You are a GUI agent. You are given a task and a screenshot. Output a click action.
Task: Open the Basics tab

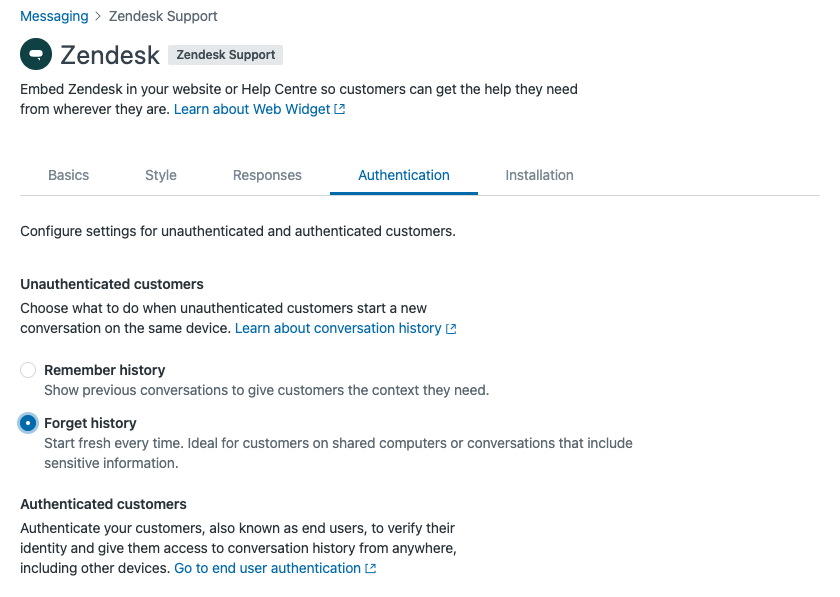68,175
